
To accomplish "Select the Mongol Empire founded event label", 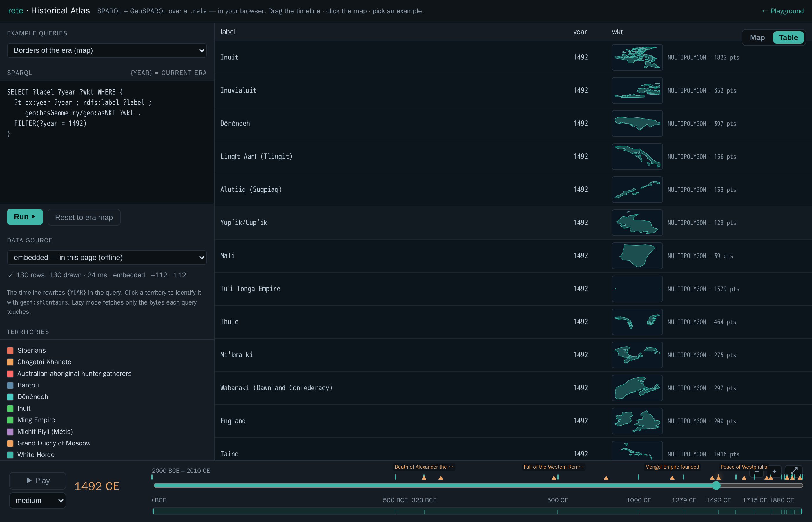I will click(x=672, y=467).
